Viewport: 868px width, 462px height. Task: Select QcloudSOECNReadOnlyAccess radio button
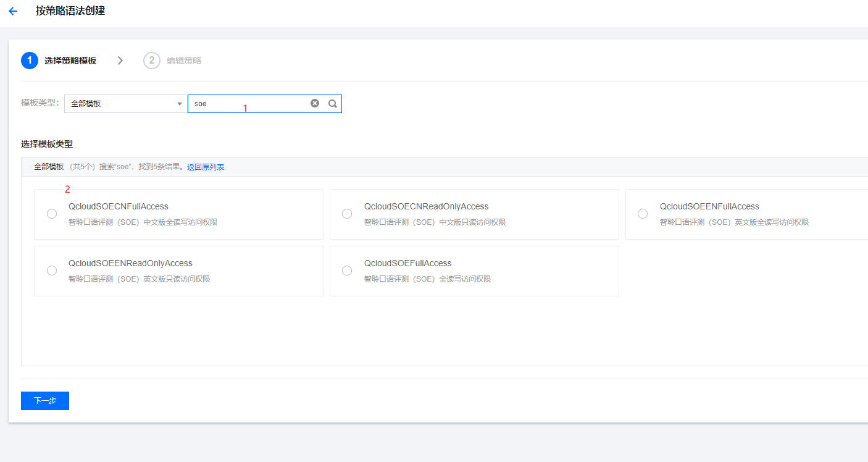[347, 214]
